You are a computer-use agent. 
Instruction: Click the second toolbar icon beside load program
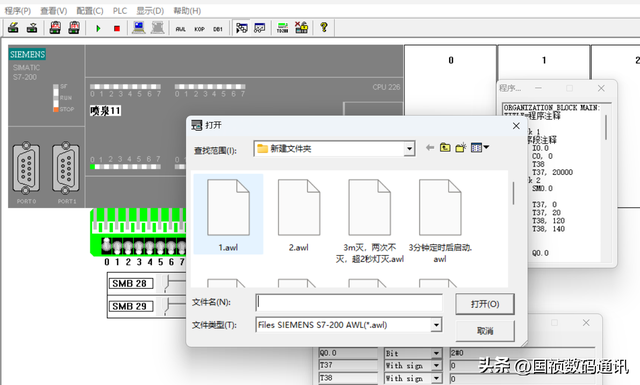[x=32, y=28]
